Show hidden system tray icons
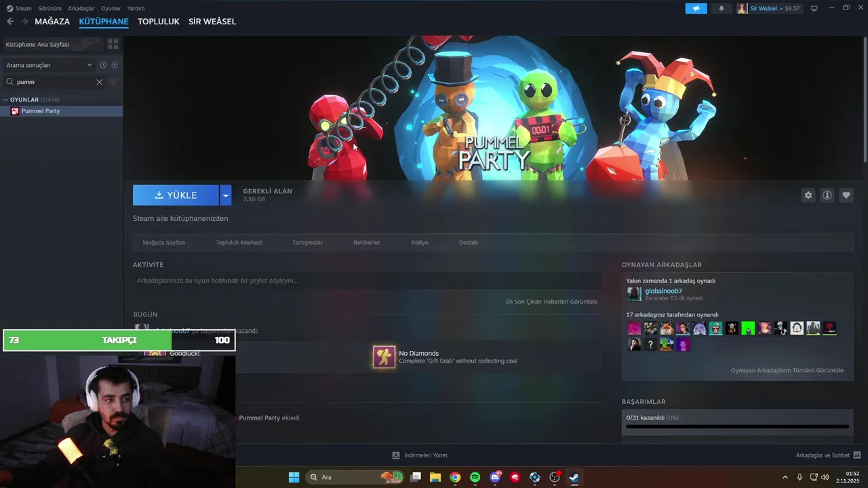The width and height of the screenshot is (868, 488). [785, 477]
